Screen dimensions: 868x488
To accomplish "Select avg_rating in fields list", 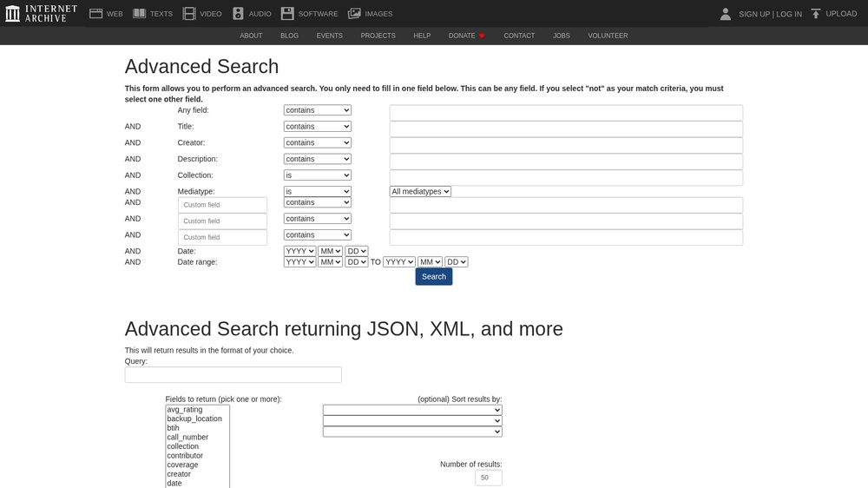I will (x=197, y=409).
